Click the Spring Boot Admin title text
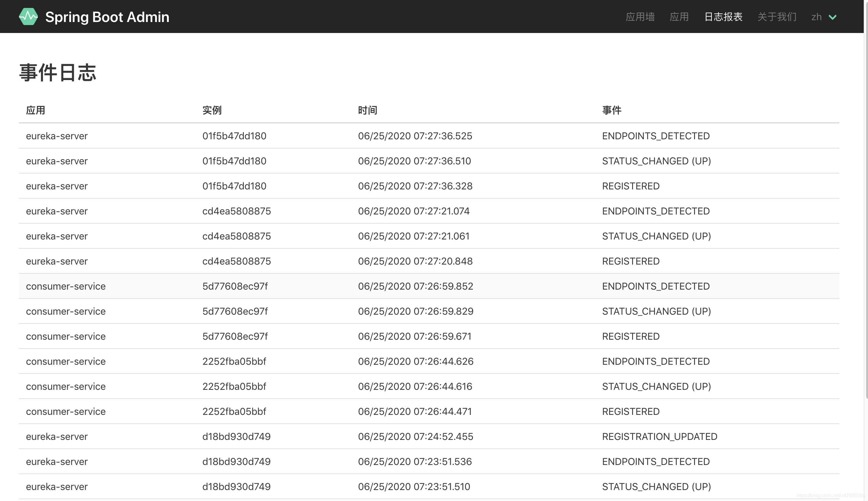Screen dimensions: 868x501 107,17
